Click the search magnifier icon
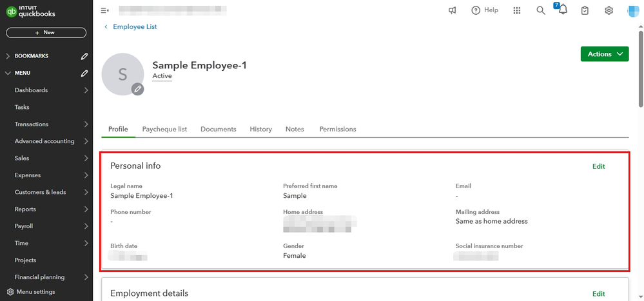 (x=541, y=10)
